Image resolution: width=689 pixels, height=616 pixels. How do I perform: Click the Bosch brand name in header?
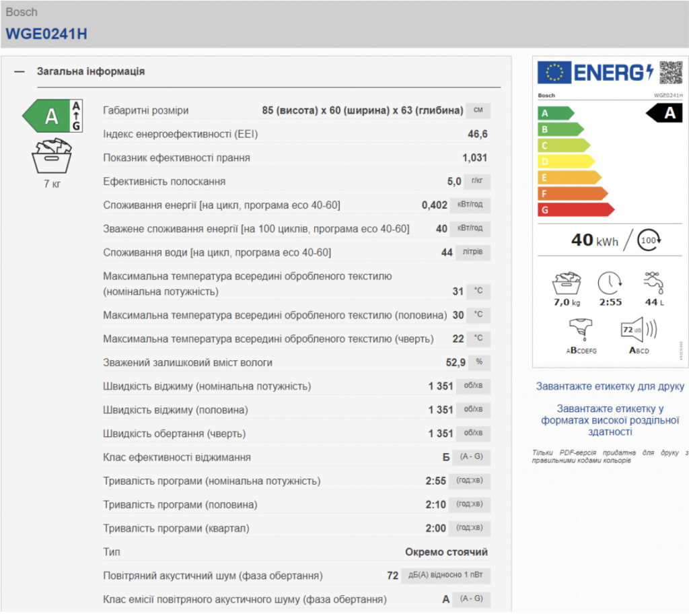pos(22,12)
